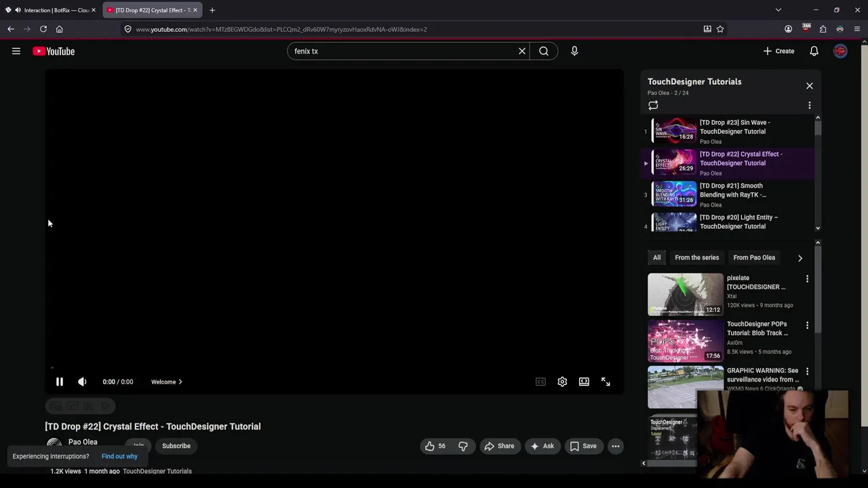
Task: Toggle subtitles closed captions
Action: pos(540,382)
